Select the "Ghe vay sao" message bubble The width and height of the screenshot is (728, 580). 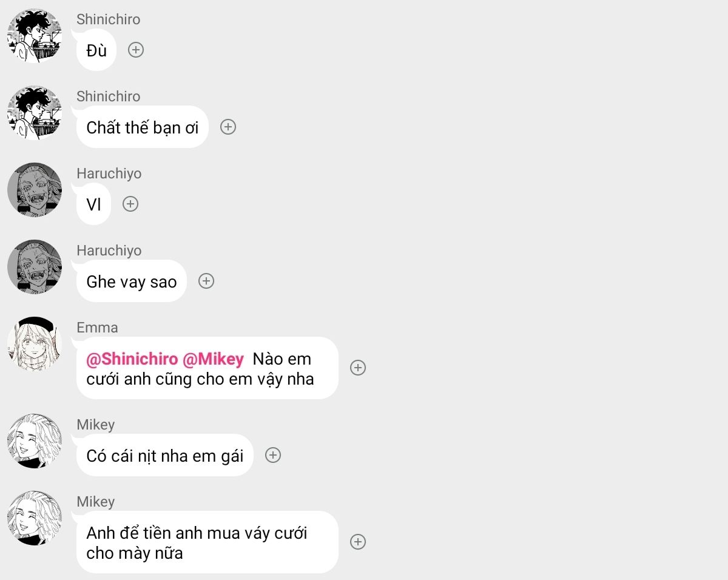point(132,282)
